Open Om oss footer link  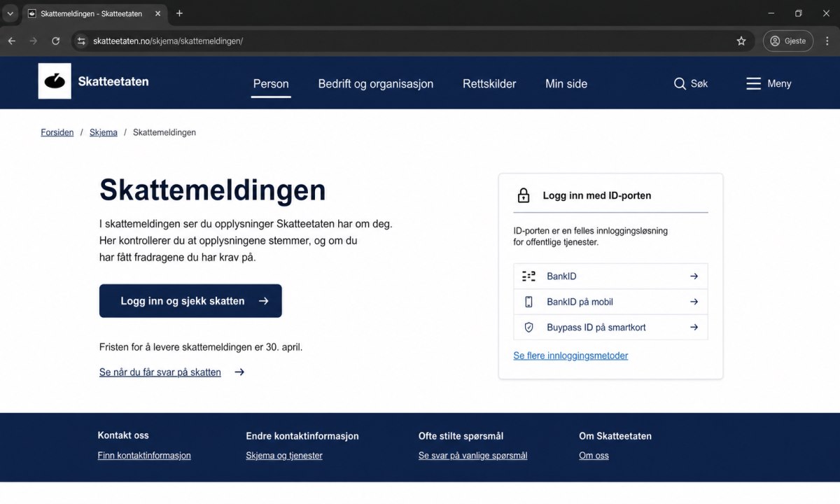coord(594,456)
